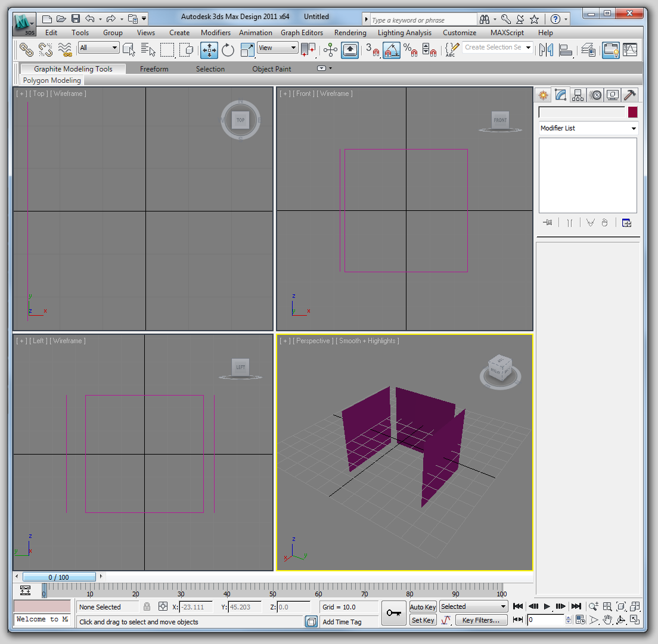Click the crimson object color swatch
The image size is (658, 644).
tap(632, 112)
